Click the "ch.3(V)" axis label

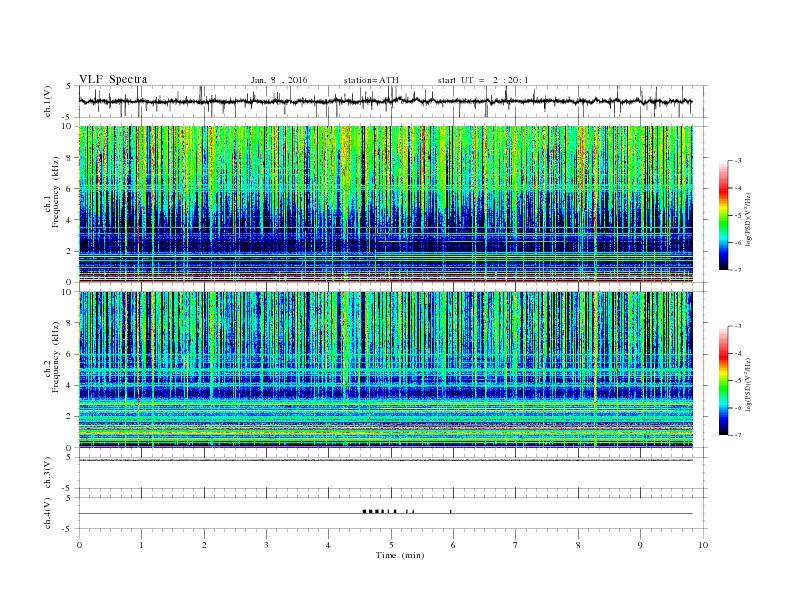click(48, 475)
